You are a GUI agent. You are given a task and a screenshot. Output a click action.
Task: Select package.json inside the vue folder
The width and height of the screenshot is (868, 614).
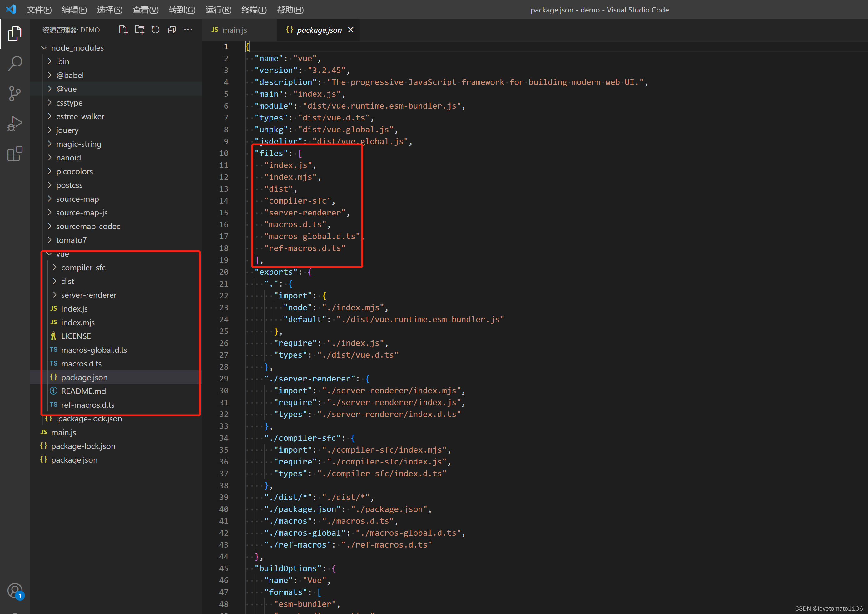point(116,377)
